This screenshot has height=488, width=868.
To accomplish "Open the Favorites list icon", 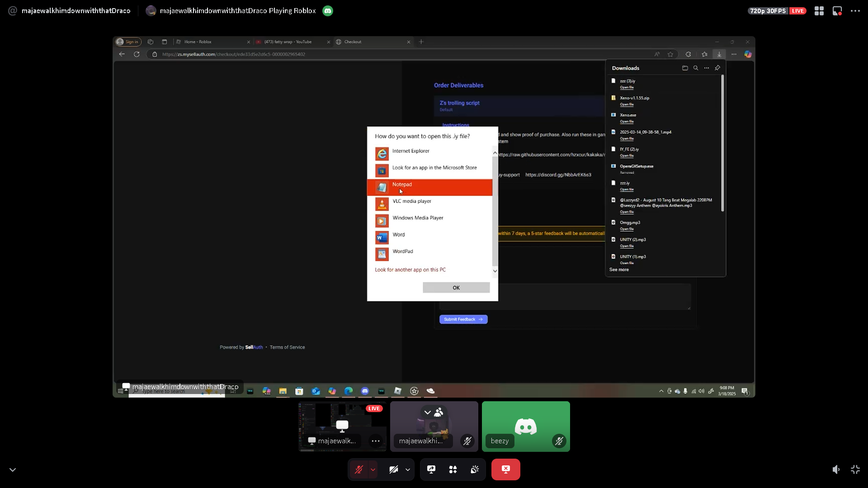I will coord(704,54).
